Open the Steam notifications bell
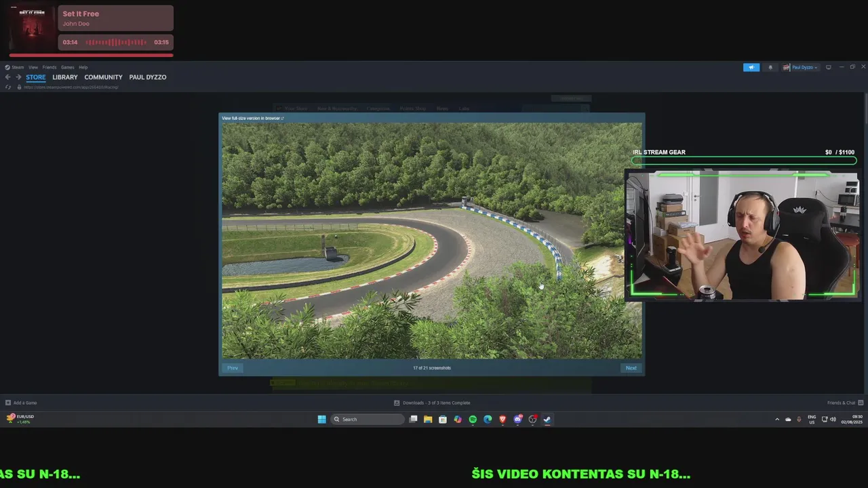The image size is (868, 488). coord(770,67)
